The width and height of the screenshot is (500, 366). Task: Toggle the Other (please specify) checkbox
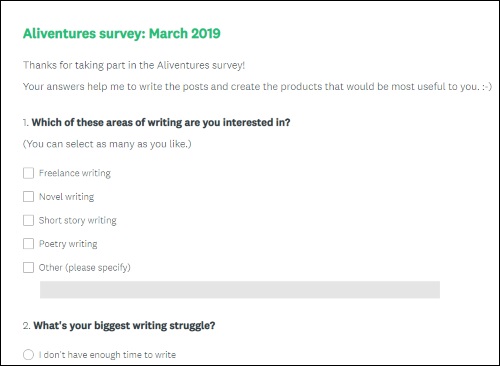[28, 267]
